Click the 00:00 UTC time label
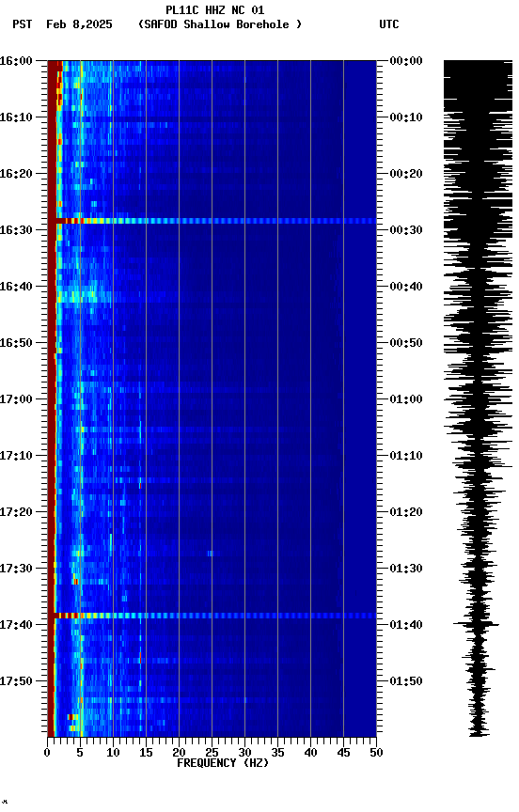The image size is (519, 812). [406, 61]
